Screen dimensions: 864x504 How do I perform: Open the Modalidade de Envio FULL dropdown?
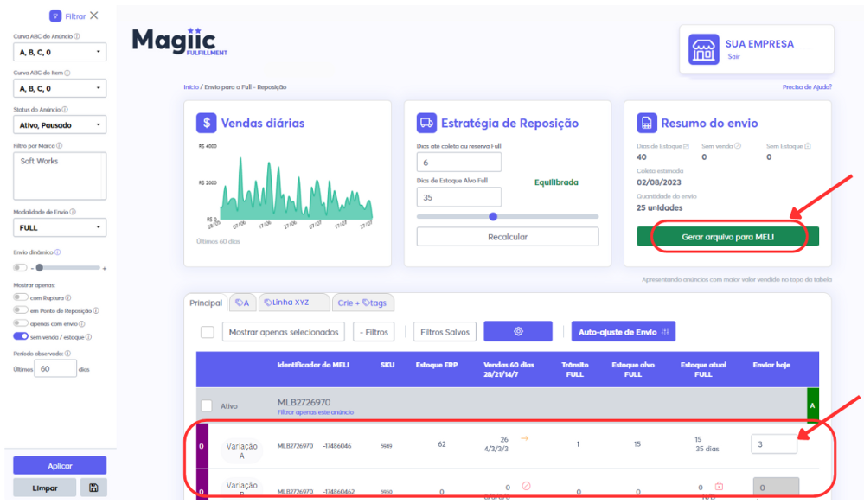pos(60,227)
